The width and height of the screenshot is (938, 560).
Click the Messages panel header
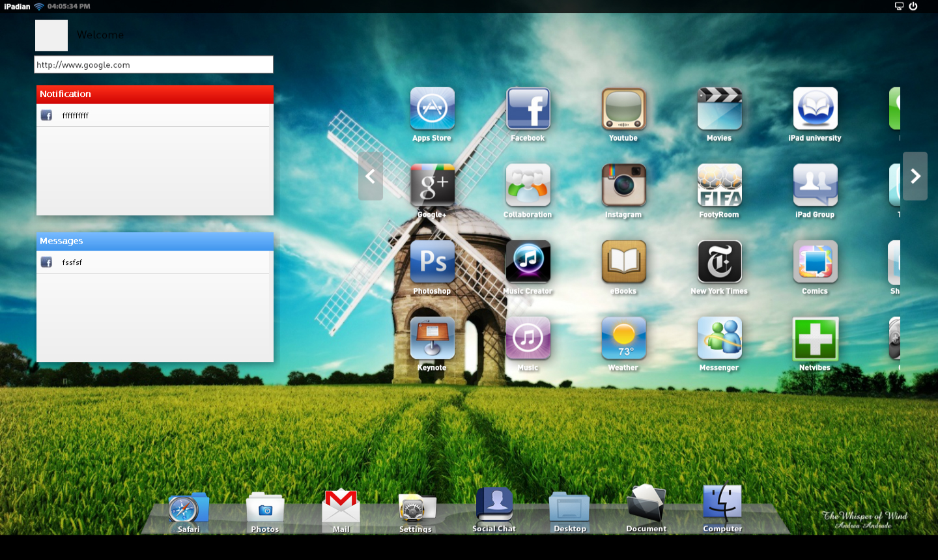click(155, 241)
